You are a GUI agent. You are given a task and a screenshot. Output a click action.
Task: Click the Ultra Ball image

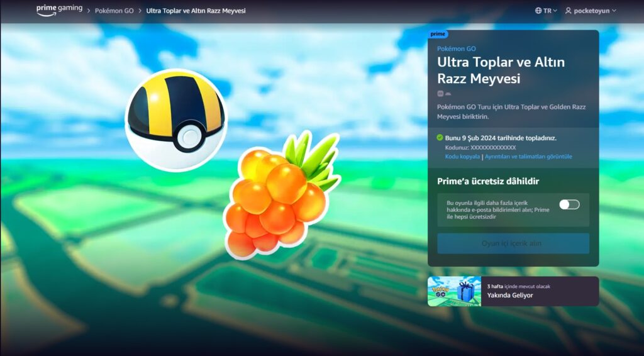(176, 120)
